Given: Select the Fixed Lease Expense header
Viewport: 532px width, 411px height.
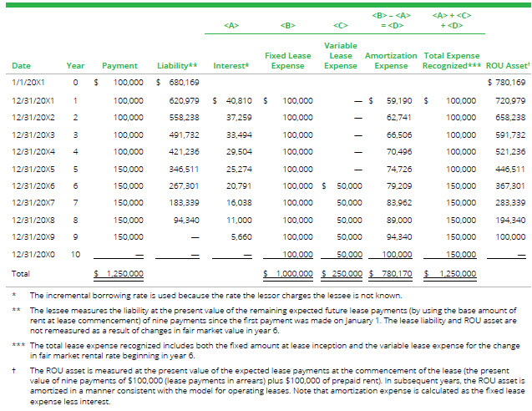Looking at the screenshot, I should [287, 60].
